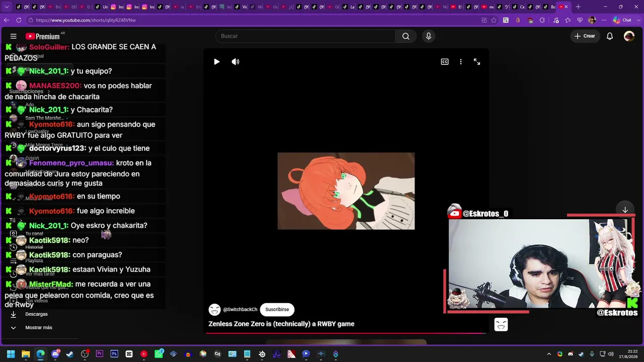644x362 pixels.
Task: Play the YouTube Short video
Action: [x=217, y=62]
